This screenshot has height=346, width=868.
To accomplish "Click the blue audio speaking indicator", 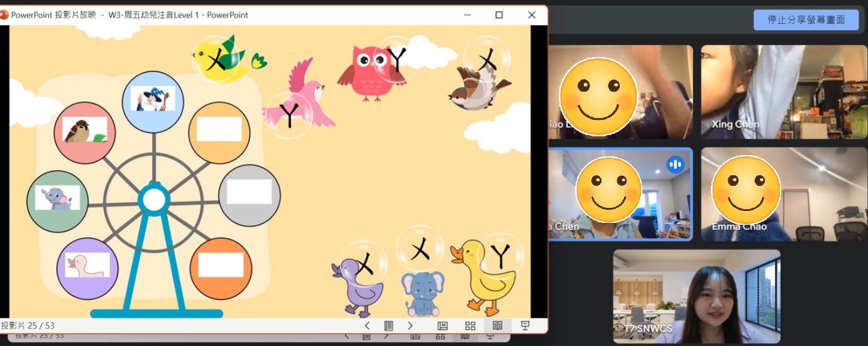I will pyautogui.click(x=676, y=165).
